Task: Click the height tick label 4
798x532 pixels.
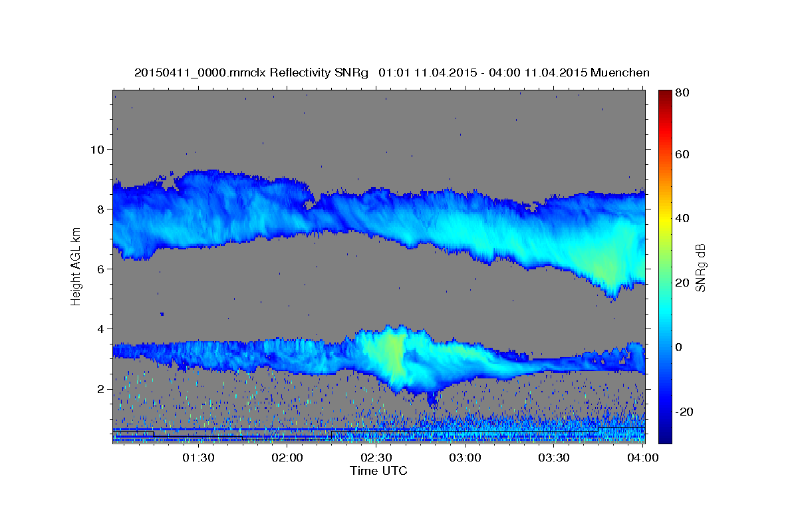Action: click(100, 329)
